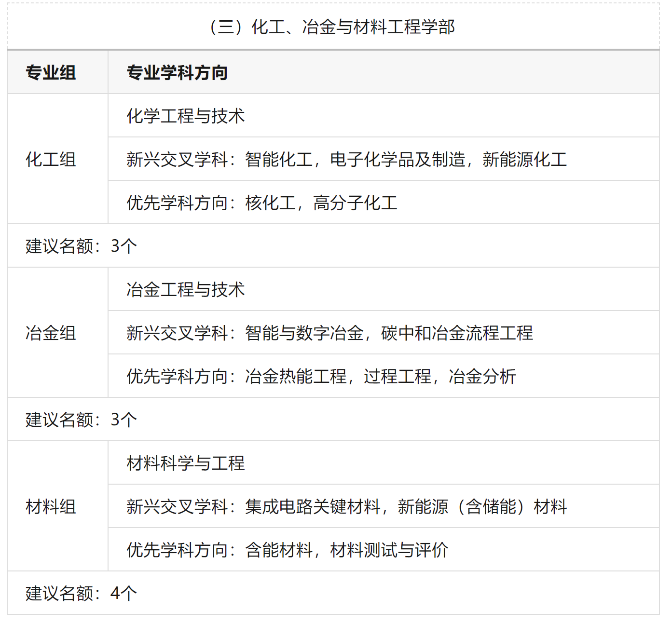Click 电子化学品及制造 in the emerging disciplines row

[398, 160]
